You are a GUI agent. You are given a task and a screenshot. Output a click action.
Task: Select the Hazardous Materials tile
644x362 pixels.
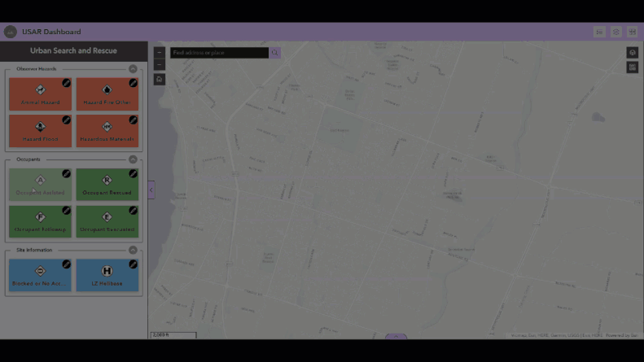pos(107,130)
